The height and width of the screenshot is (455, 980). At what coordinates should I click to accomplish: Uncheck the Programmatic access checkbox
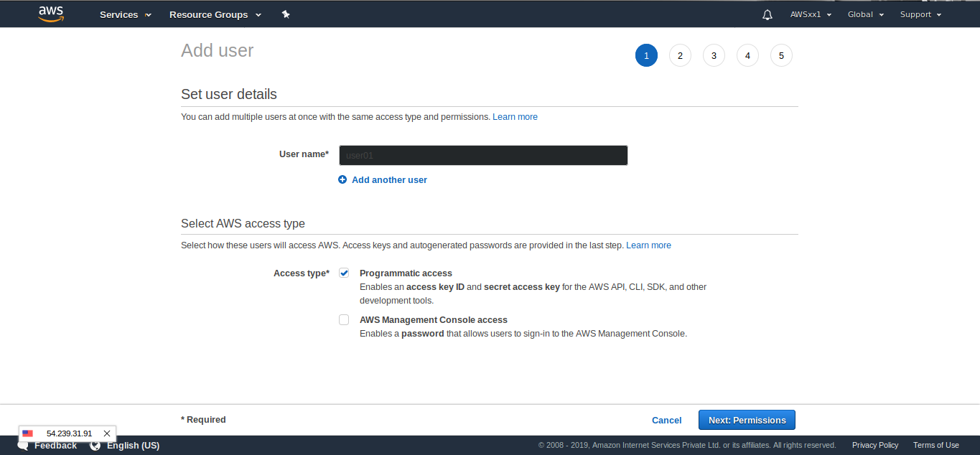344,273
